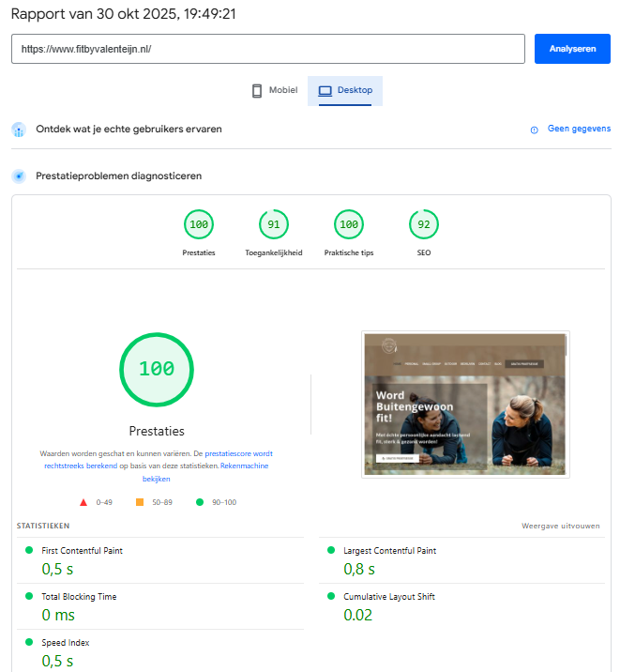
Task: Select the Desktop tab
Action: (x=345, y=91)
